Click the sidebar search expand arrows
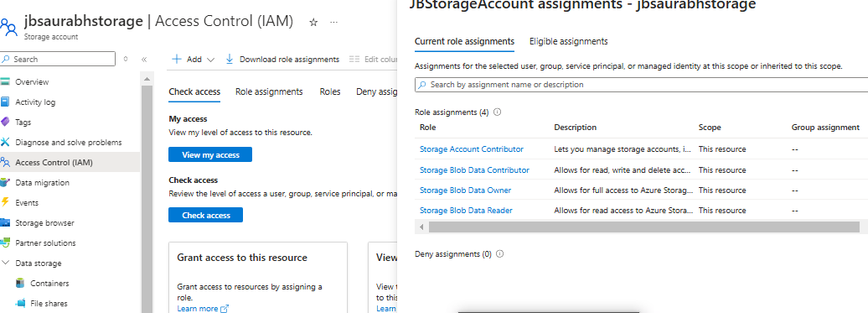 [126, 59]
